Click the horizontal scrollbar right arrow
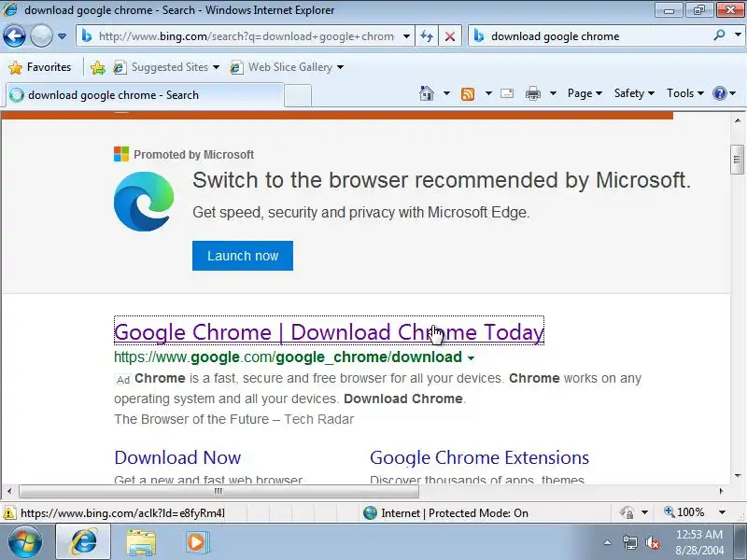747x560 pixels. click(721, 491)
